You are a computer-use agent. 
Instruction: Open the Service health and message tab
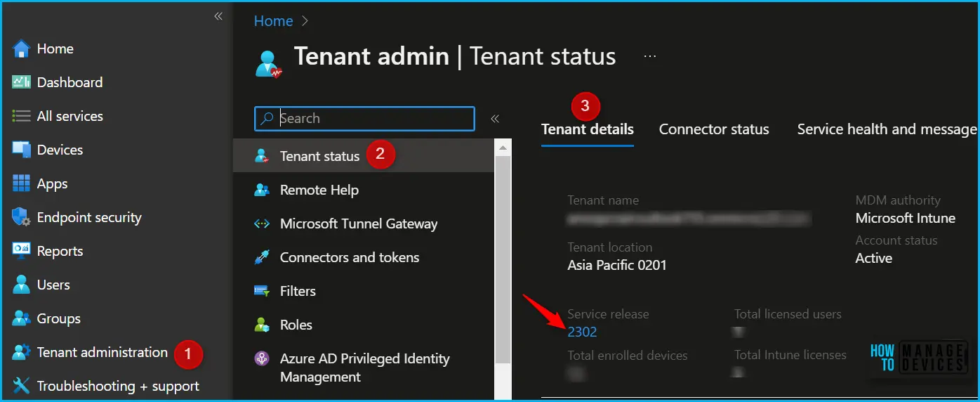[x=887, y=129]
